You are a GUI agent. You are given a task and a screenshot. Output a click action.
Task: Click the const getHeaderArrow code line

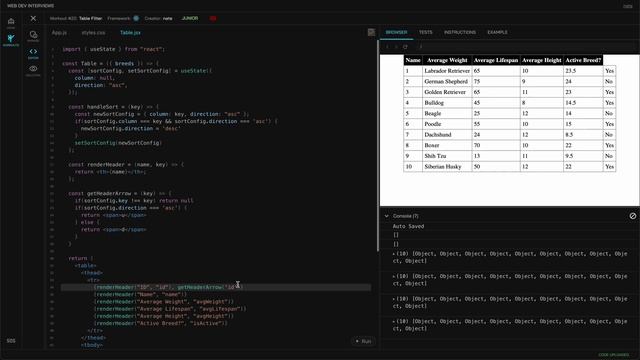(120, 193)
